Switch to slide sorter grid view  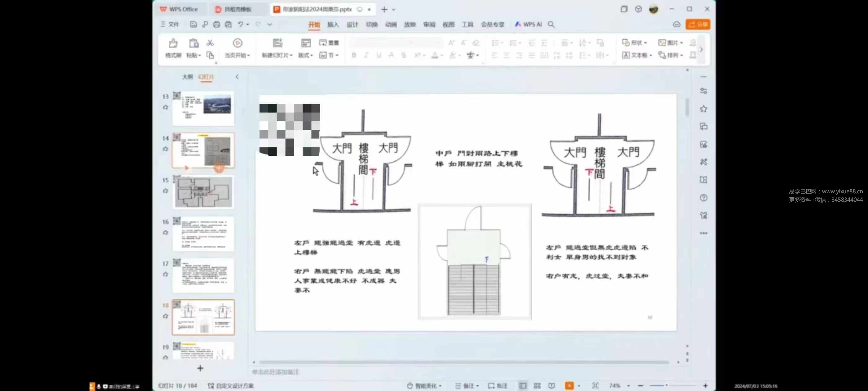[x=537, y=385]
